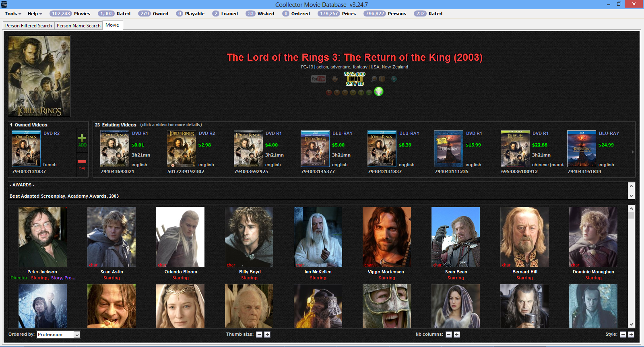
Task: Increase Nb columns with plus icon
Action: coord(457,335)
